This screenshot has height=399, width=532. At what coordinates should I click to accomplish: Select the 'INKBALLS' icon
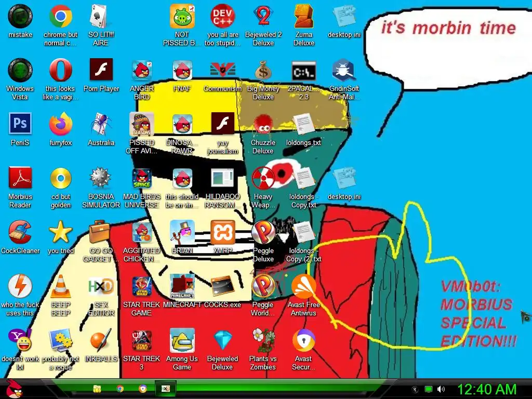(x=101, y=340)
